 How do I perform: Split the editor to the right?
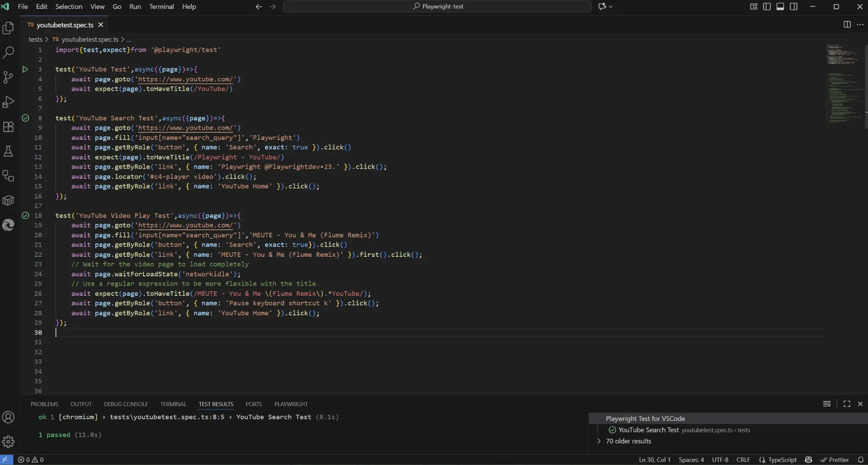click(x=847, y=25)
